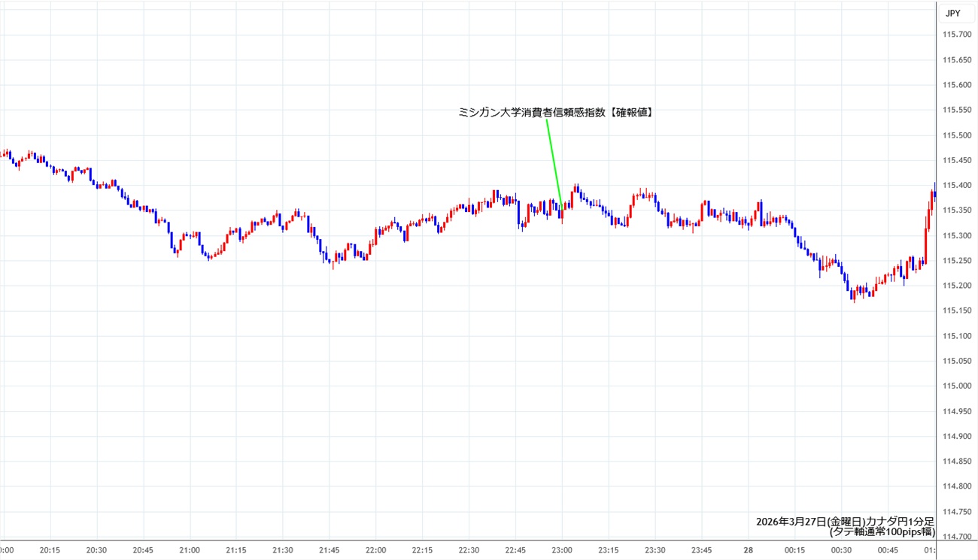Click the 20:15 time axis label
Viewport: 978px width, 560px height.
pos(50,550)
